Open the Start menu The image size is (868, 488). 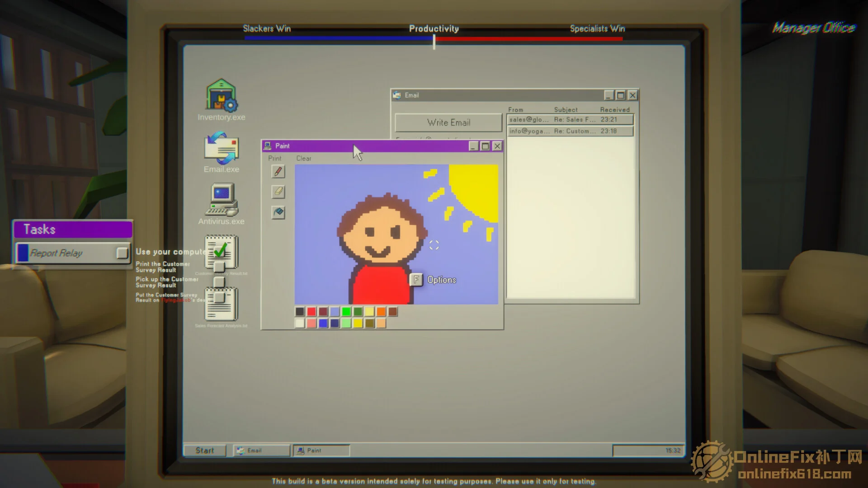[205, 450]
